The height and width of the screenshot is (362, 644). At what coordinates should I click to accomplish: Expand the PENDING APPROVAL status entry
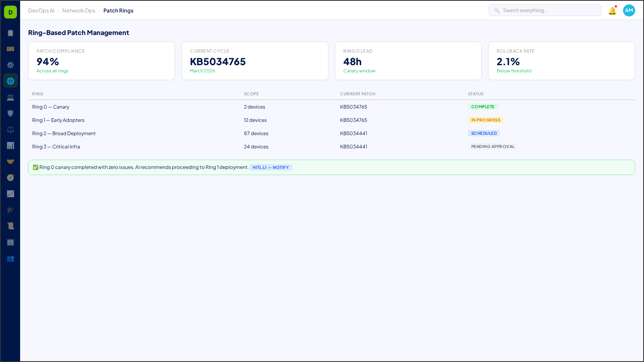pyautogui.click(x=493, y=146)
